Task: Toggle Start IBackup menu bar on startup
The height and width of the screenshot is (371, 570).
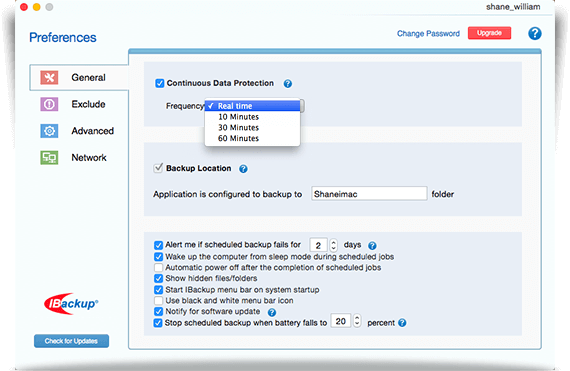Action: pyautogui.click(x=158, y=290)
